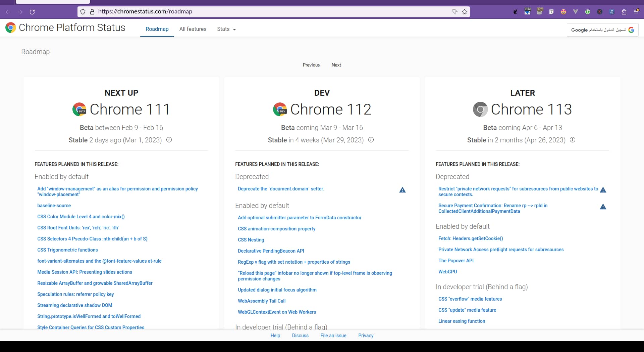The height and width of the screenshot is (352, 644).
Task: Click the URL address bar field
Action: coord(268,12)
